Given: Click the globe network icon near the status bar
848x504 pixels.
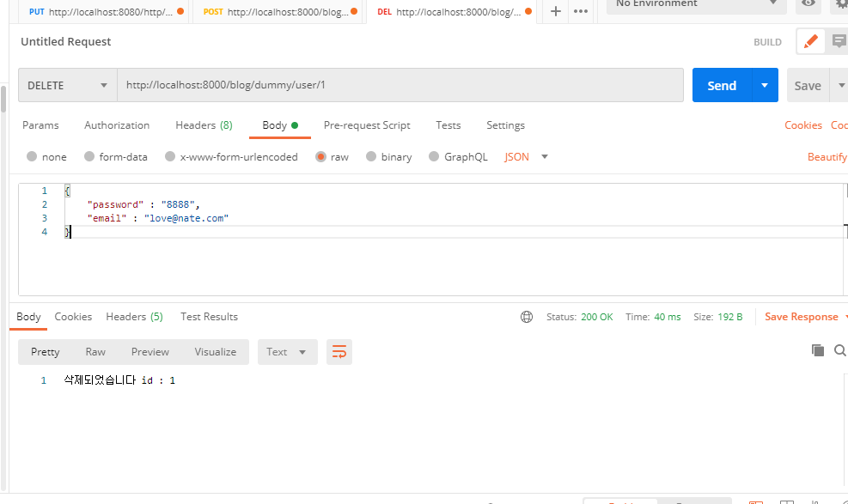Looking at the screenshot, I should coord(526,316).
